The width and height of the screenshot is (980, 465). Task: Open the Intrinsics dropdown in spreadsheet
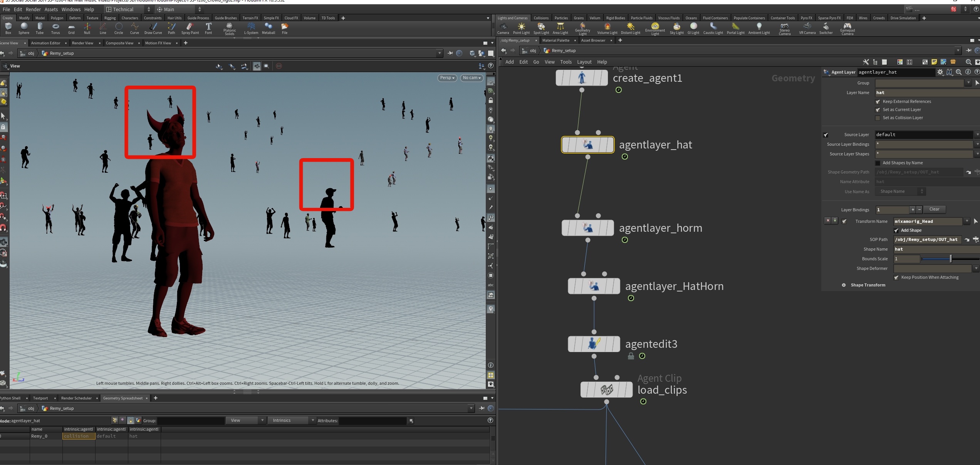click(292, 420)
